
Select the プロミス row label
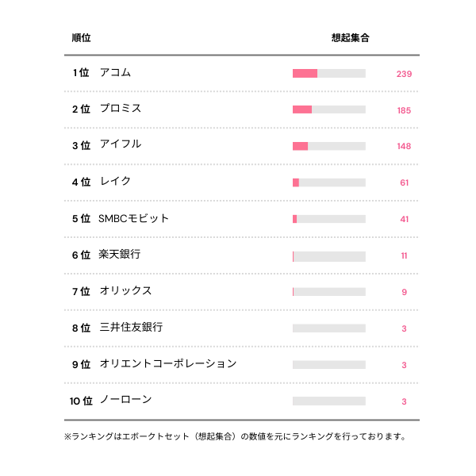pyautogui.click(x=121, y=109)
